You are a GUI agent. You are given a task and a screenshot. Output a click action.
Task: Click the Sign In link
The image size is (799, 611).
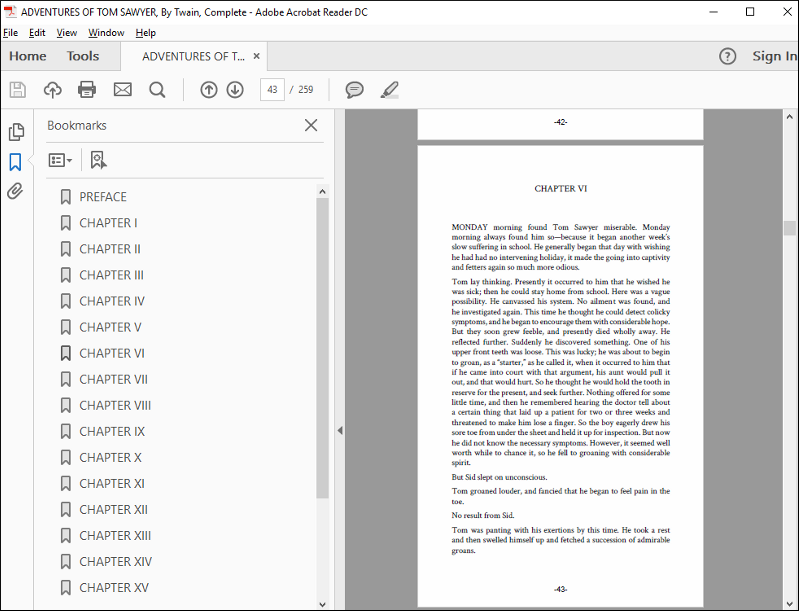click(x=774, y=56)
